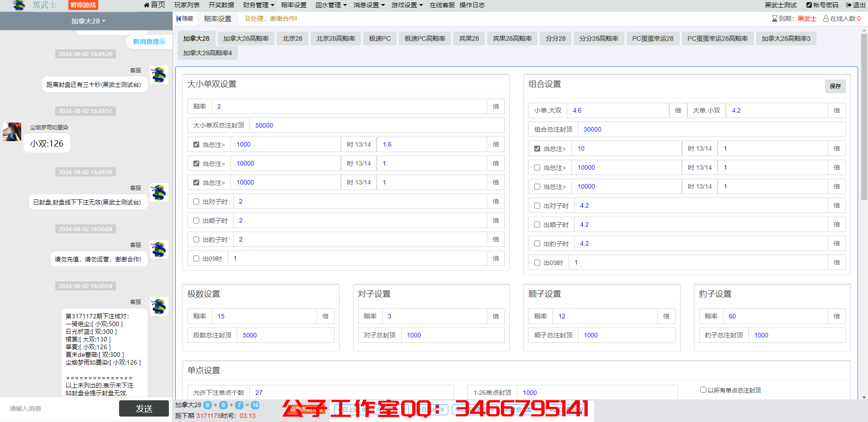The image size is (868, 422).
Task: Click the 帐号密码 edit icon
Action: 809,5
